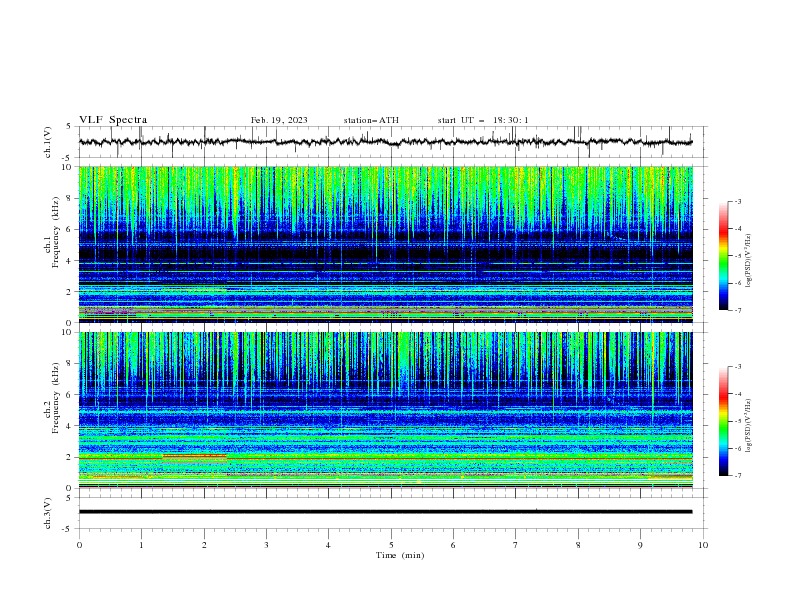
Task: Click time axis tick label "4"
Action: point(328,545)
